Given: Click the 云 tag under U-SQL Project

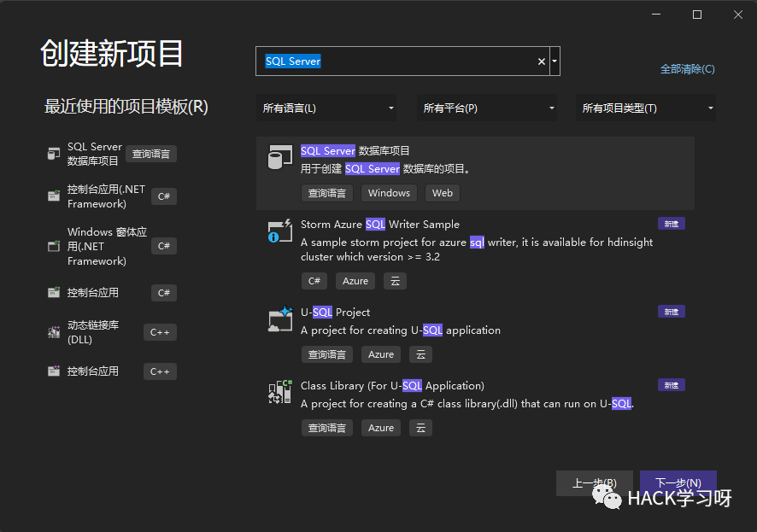Looking at the screenshot, I should pyautogui.click(x=420, y=354).
